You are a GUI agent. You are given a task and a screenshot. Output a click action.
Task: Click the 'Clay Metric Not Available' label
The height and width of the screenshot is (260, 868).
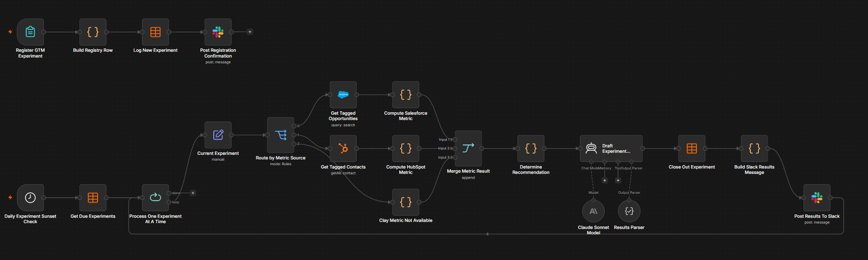tap(406, 220)
